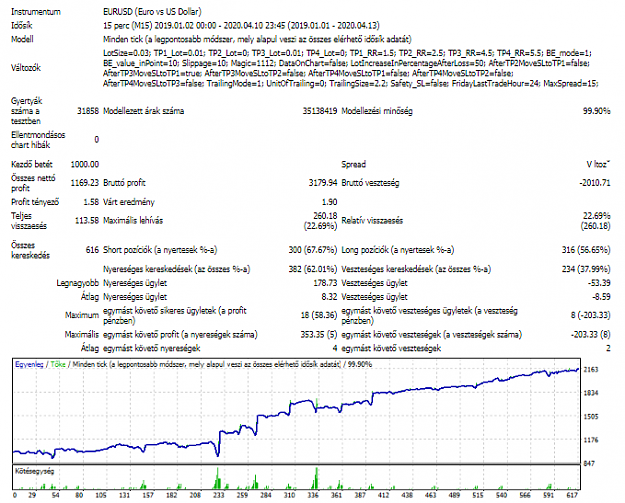Click the 18 (58.36) consecutive wins value
Image resolution: width=625 pixels, height=503 pixels.
click(x=319, y=315)
